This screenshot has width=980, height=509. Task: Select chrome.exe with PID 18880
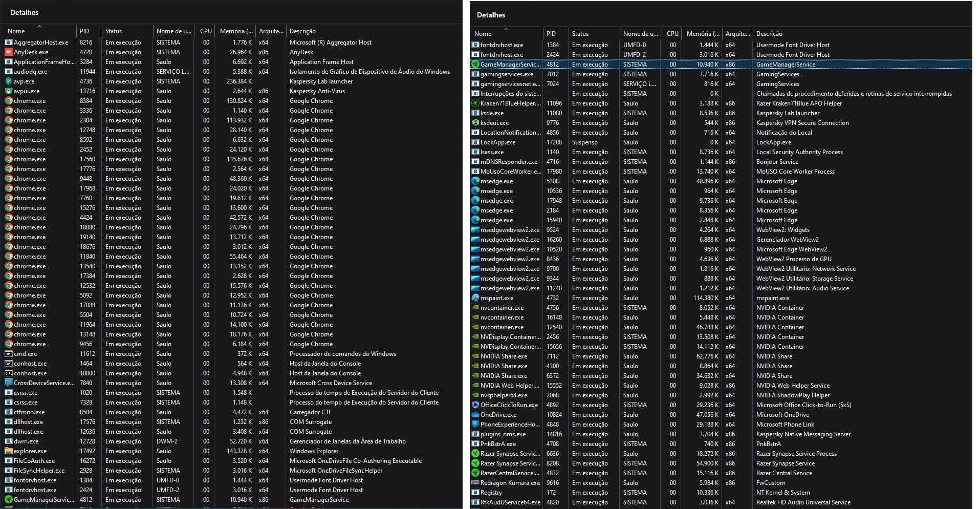coord(232,227)
